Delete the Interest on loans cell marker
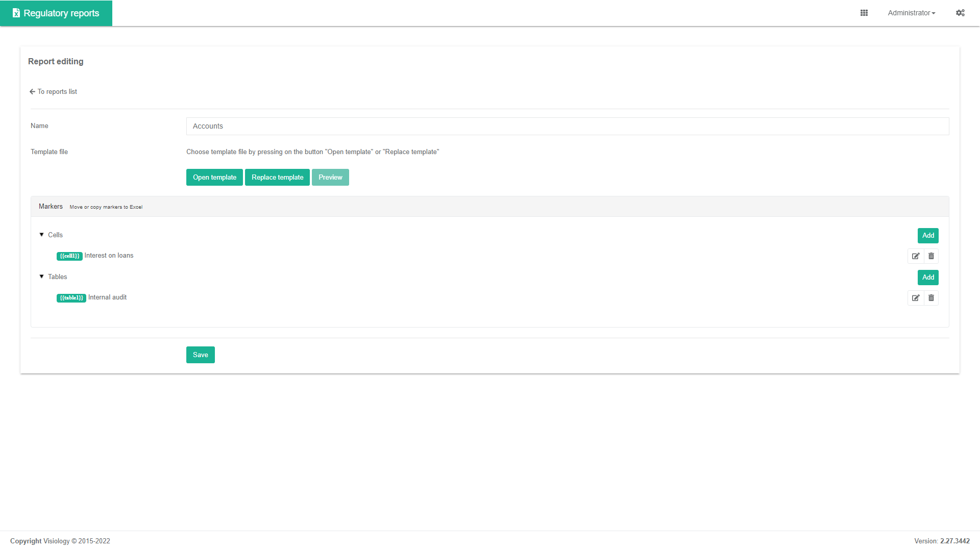980x551 pixels. coord(931,256)
